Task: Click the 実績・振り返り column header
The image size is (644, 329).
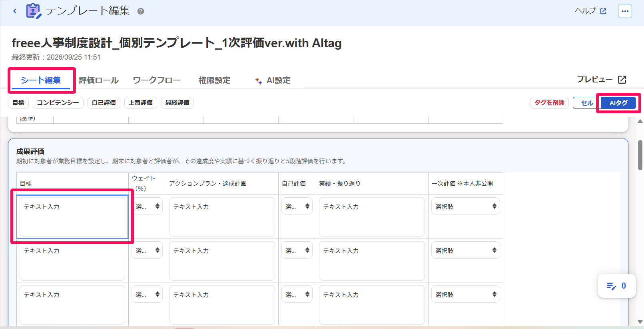Action: (x=340, y=183)
